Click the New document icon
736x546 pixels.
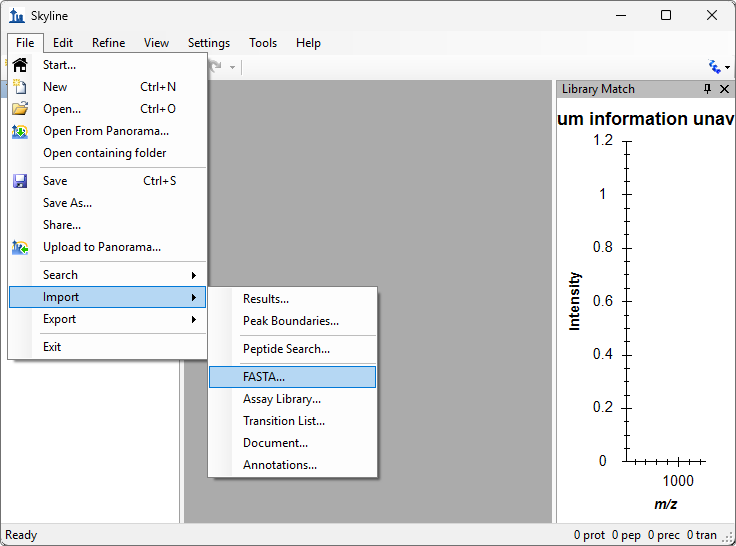20,87
